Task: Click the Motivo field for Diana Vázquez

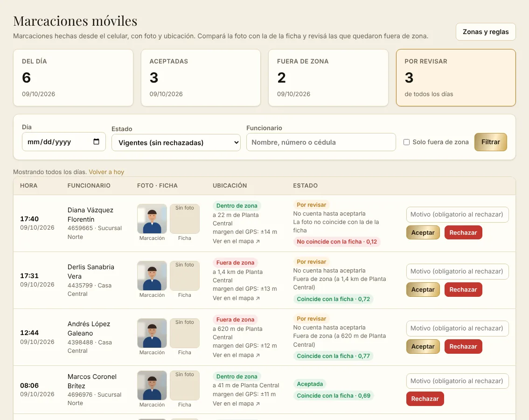Action: [x=457, y=214]
